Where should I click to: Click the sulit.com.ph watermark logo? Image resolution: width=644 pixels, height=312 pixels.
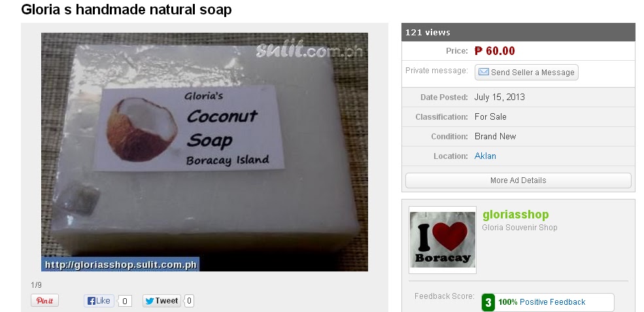pyautogui.click(x=309, y=50)
